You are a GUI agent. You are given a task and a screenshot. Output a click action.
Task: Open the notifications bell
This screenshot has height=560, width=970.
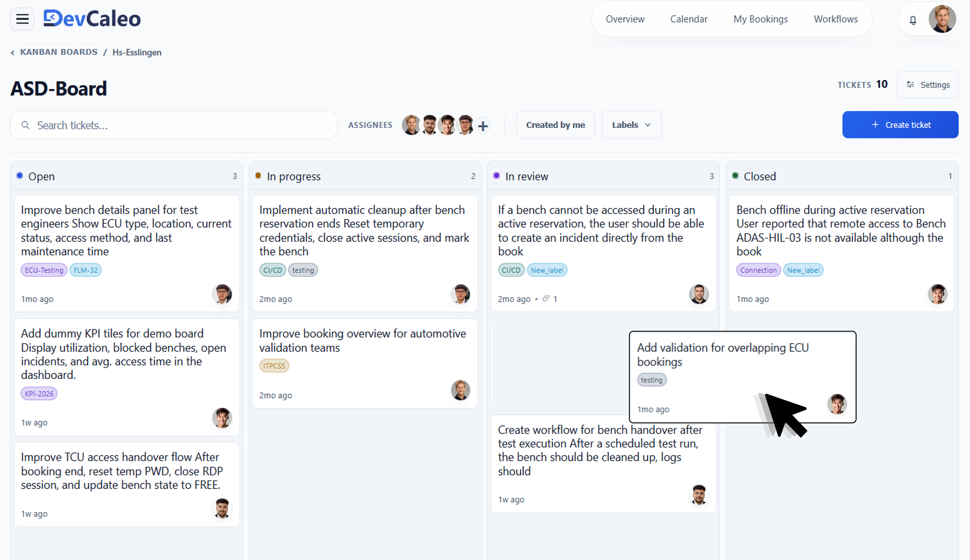(913, 20)
